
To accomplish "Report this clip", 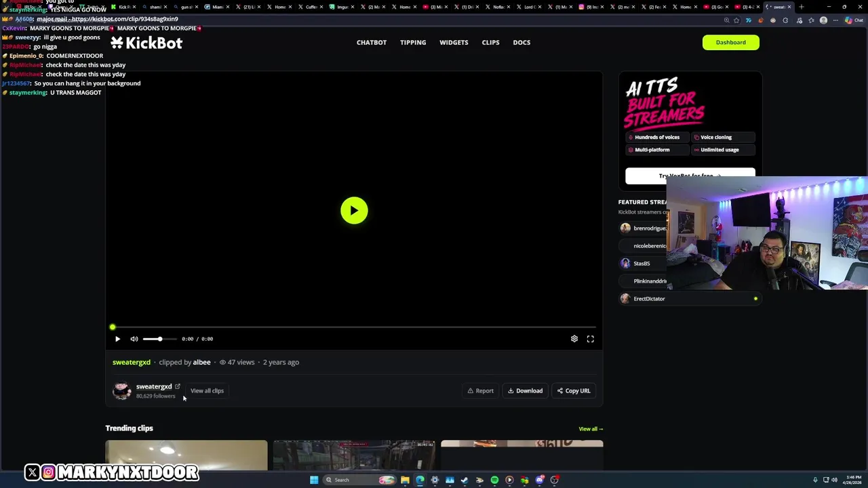I will click(480, 390).
